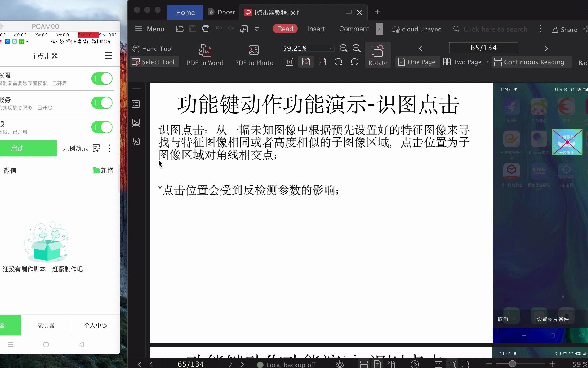This screenshot has width=588, height=368.
Task: Expand the quick access toolbar dropdown
Action: tap(257, 29)
